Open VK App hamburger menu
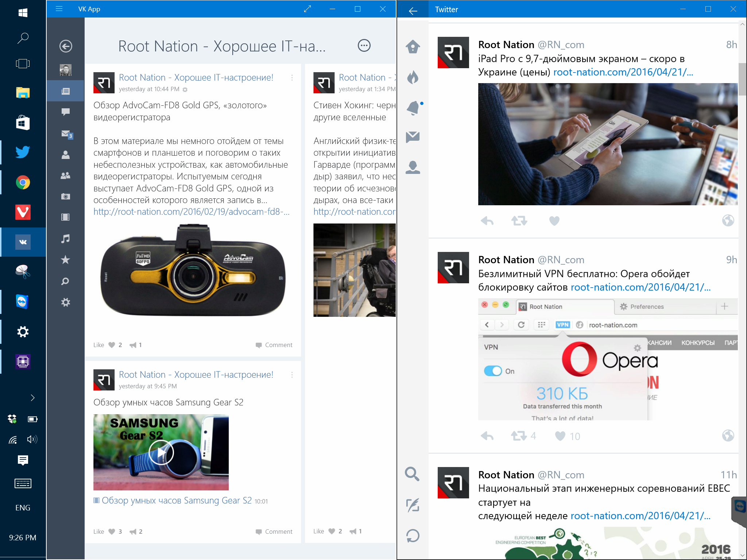Viewport: 747px width, 560px height. pyautogui.click(x=59, y=9)
